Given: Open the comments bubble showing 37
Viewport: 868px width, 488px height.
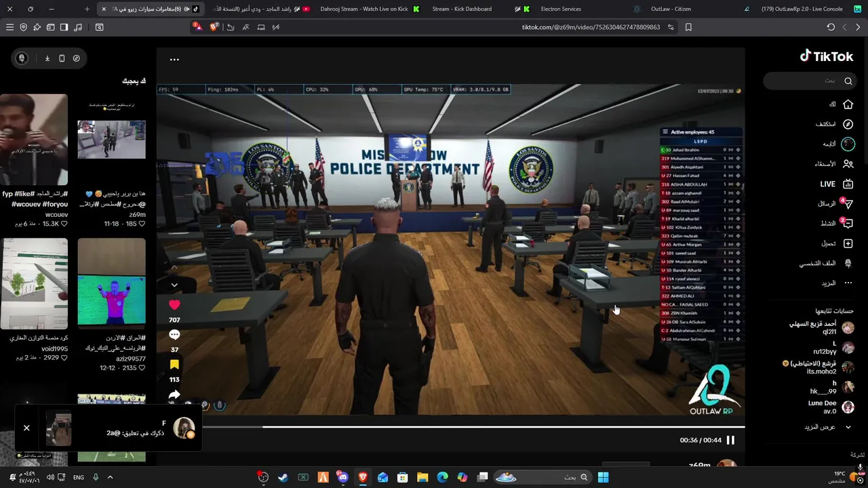Looking at the screenshot, I should click(x=174, y=335).
